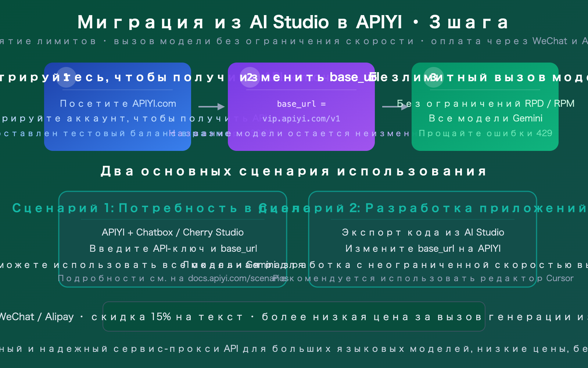Select the purple base_url step card
Viewport: 588px width, 368px height.
(x=301, y=107)
